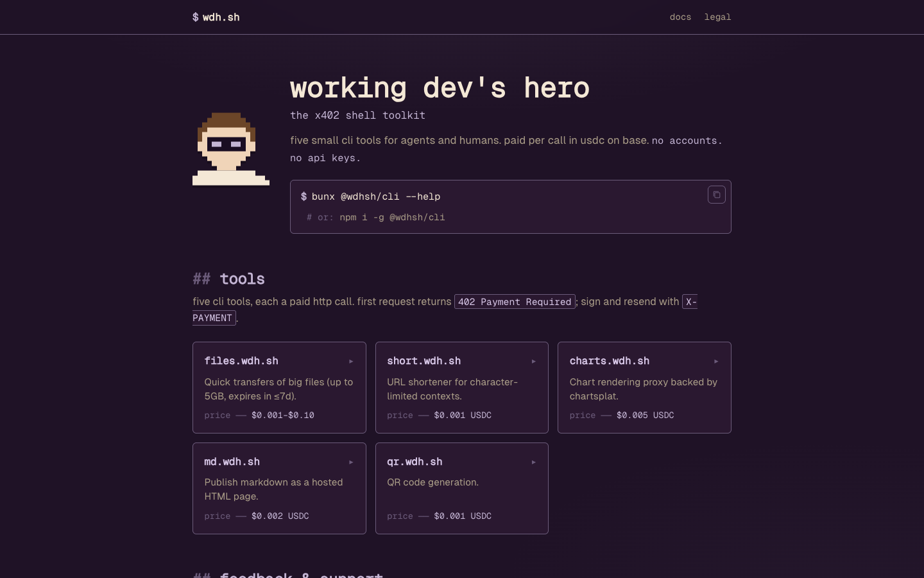Expand the qr.wdh.sh card arrow
This screenshot has height=578, width=924.
tap(533, 462)
